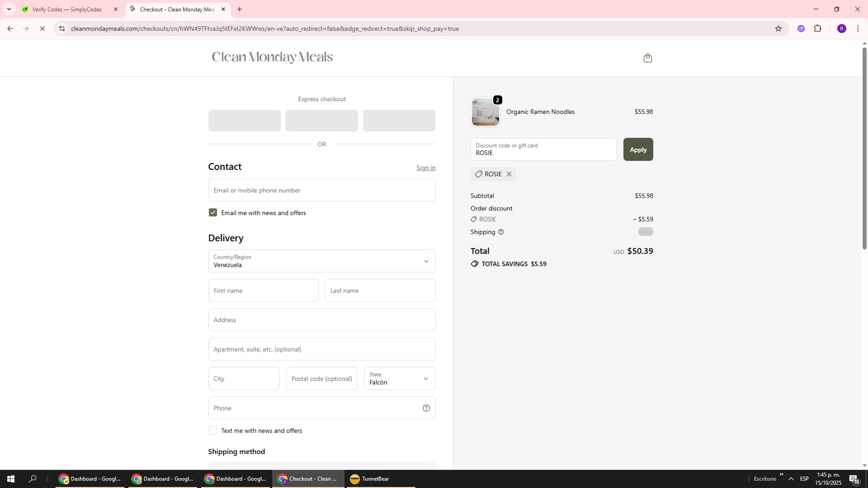Open the Chrome profile avatar
Viewport: 868px width, 488px height.
tap(841, 28)
